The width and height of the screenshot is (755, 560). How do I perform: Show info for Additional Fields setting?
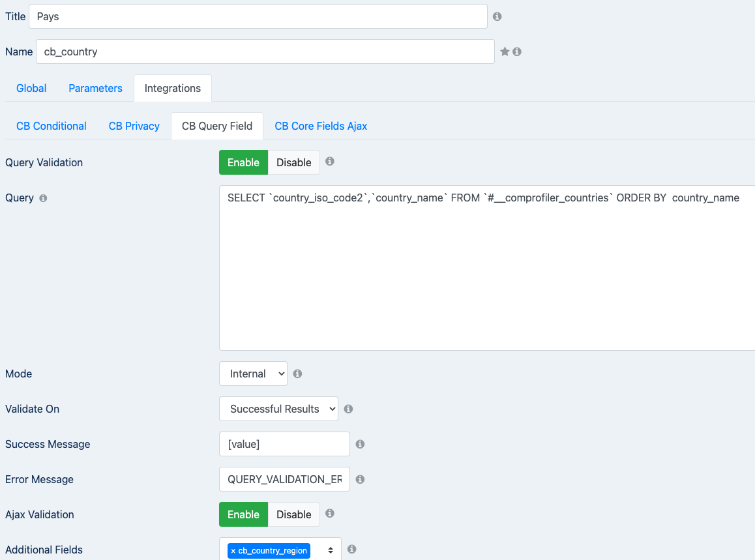[352, 549]
